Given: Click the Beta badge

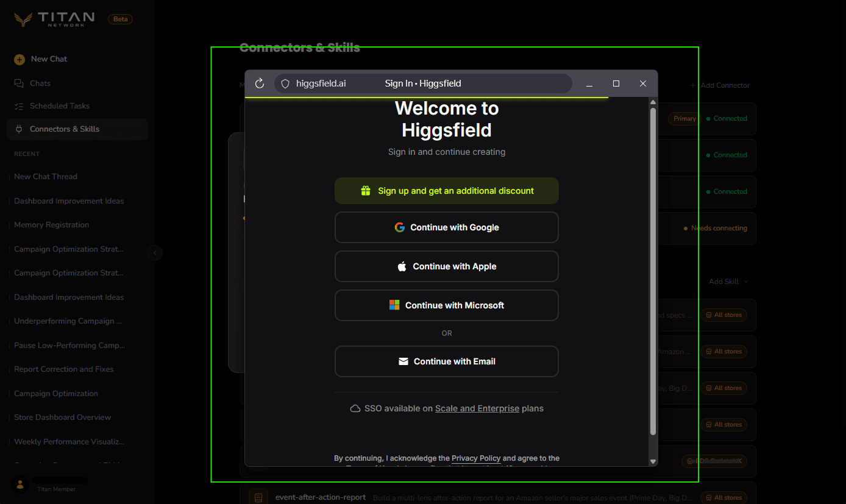Looking at the screenshot, I should point(121,19).
